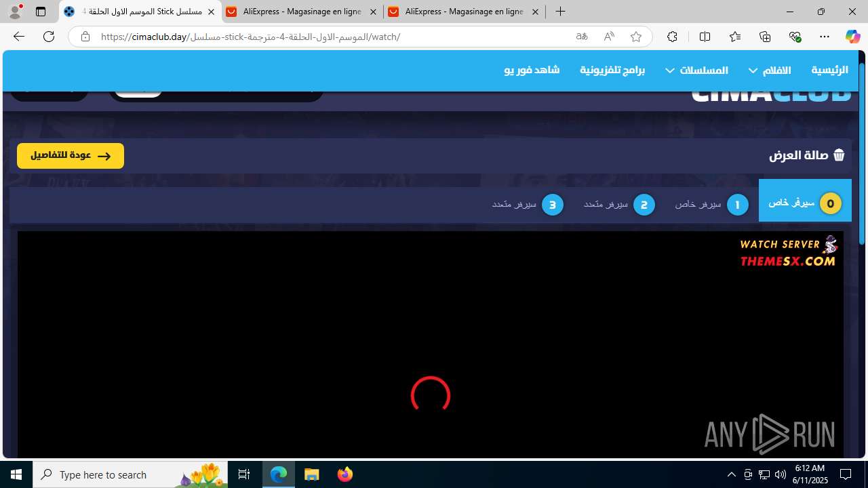Click the video player area
868x488 pixels.
(x=431, y=344)
